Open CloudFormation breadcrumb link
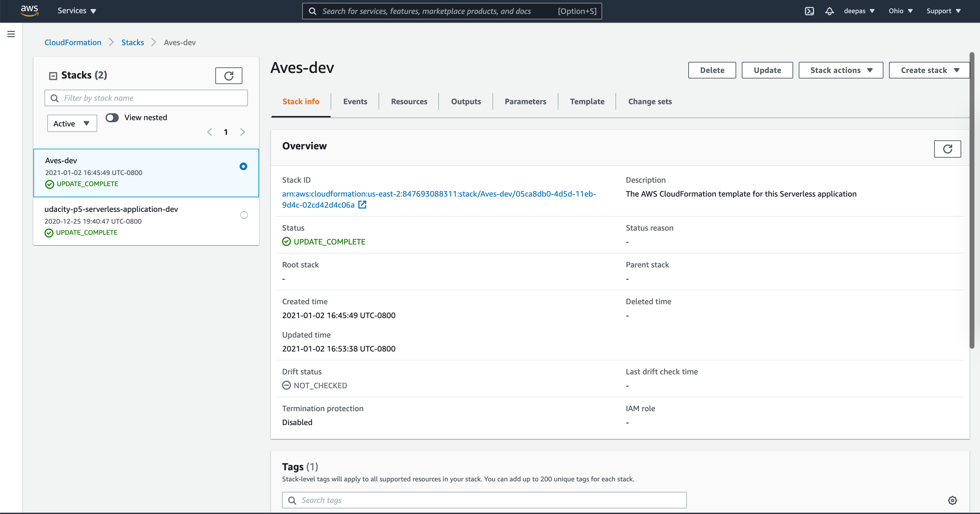 (x=73, y=42)
